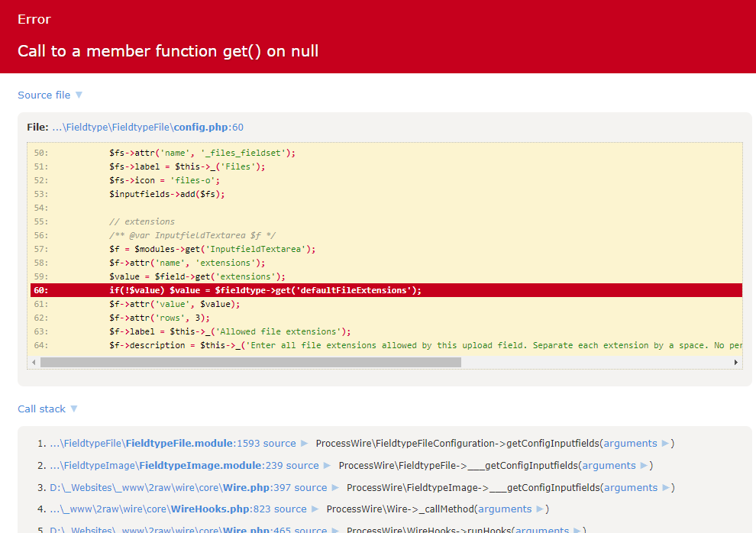Show arguments of WireHooks->runHooks
756x533 pixels.
[x=548, y=530]
